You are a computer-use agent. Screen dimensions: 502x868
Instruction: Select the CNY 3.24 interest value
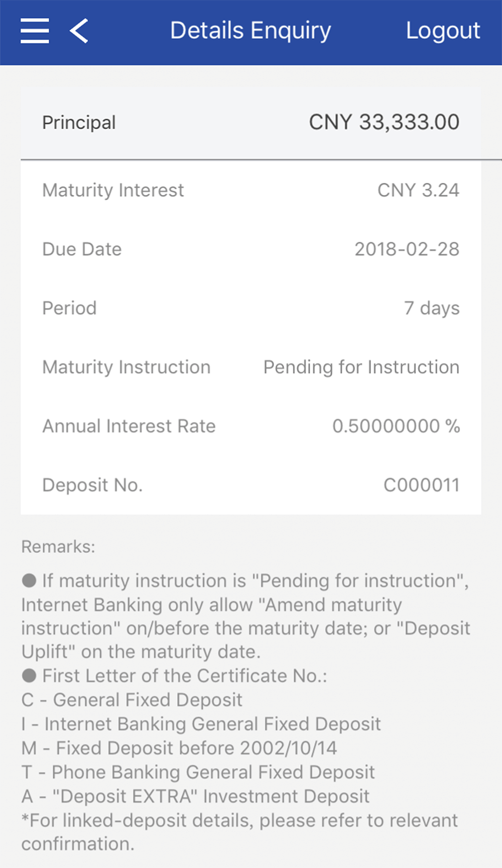(418, 190)
